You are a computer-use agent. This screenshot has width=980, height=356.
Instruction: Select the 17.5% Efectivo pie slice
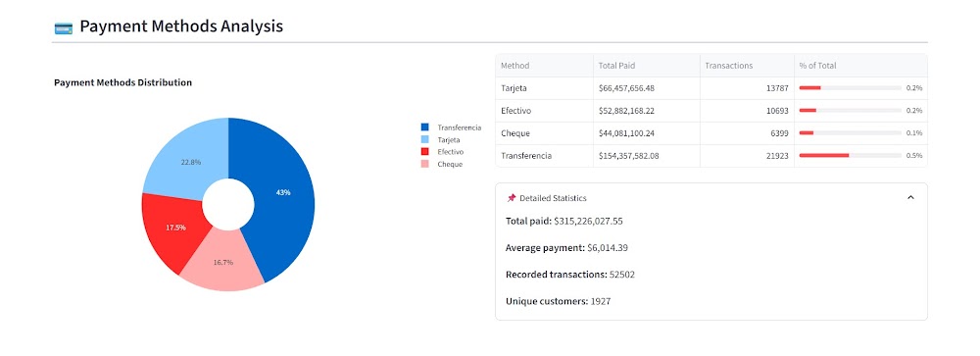(x=175, y=229)
